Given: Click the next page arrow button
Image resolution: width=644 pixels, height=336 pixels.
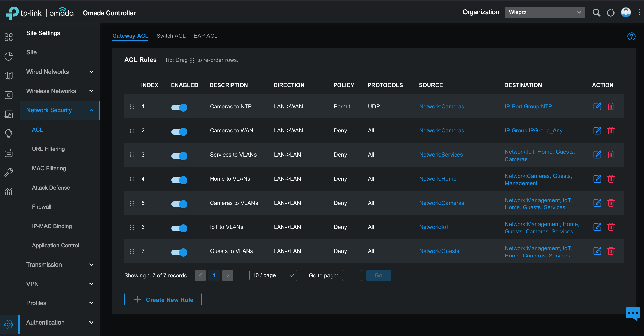Looking at the screenshot, I should tap(228, 275).
